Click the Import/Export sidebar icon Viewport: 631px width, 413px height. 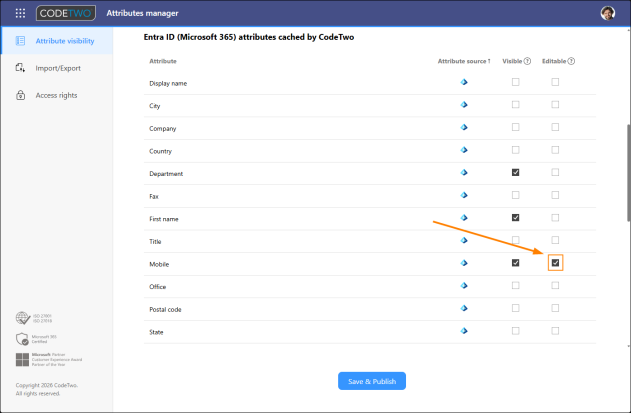(x=20, y=68)
